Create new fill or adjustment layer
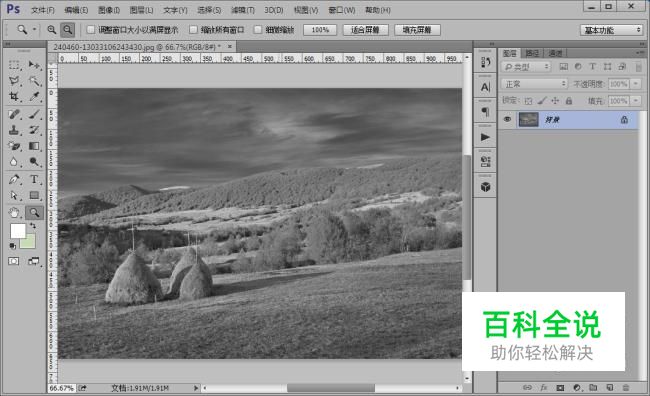Screen dimensions: 650x396 tap(577, 388)
